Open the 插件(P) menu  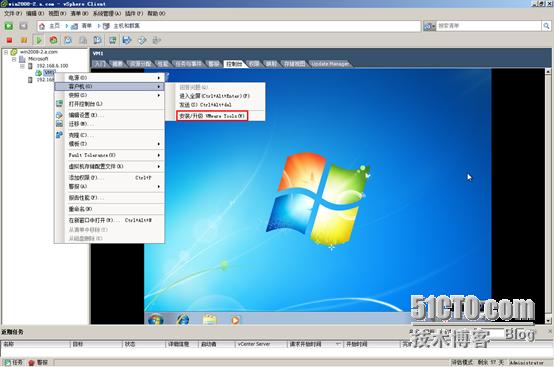tap(134, 13)
